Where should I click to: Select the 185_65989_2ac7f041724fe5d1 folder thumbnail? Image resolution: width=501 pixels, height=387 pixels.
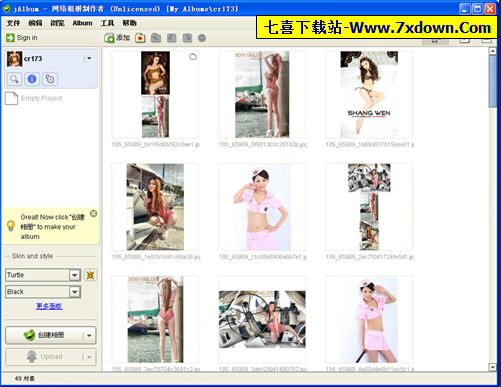coord(369,207)
